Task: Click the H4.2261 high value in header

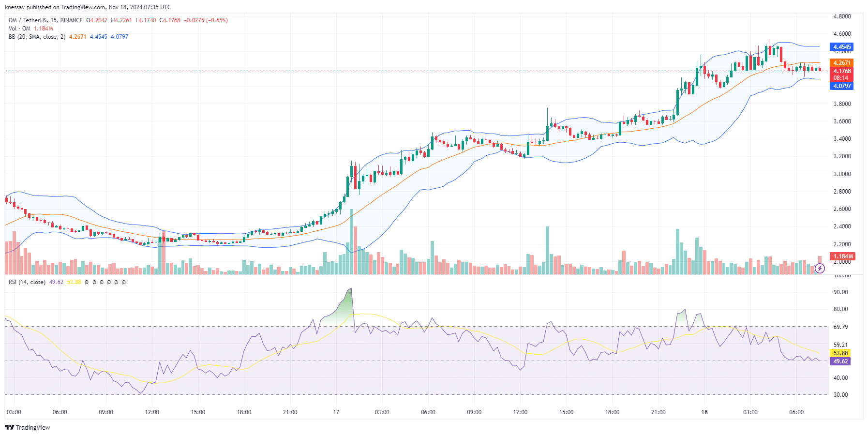Action: (121, 20)
